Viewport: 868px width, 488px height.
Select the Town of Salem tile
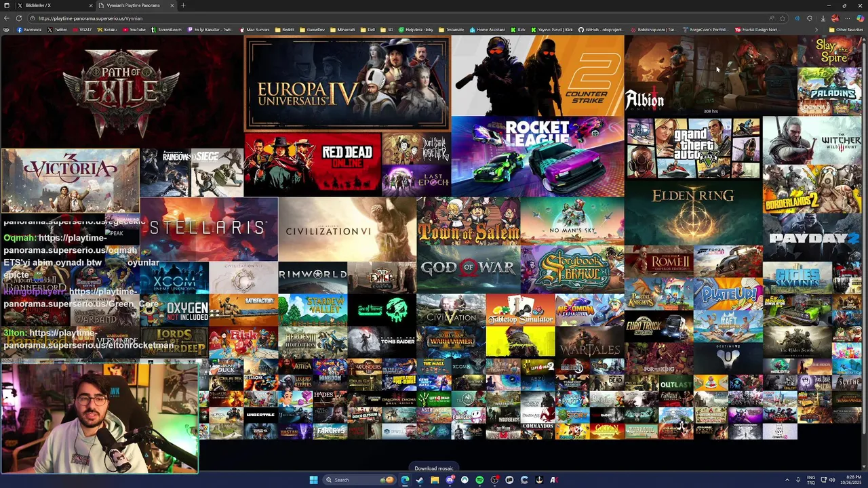[468, 221]
